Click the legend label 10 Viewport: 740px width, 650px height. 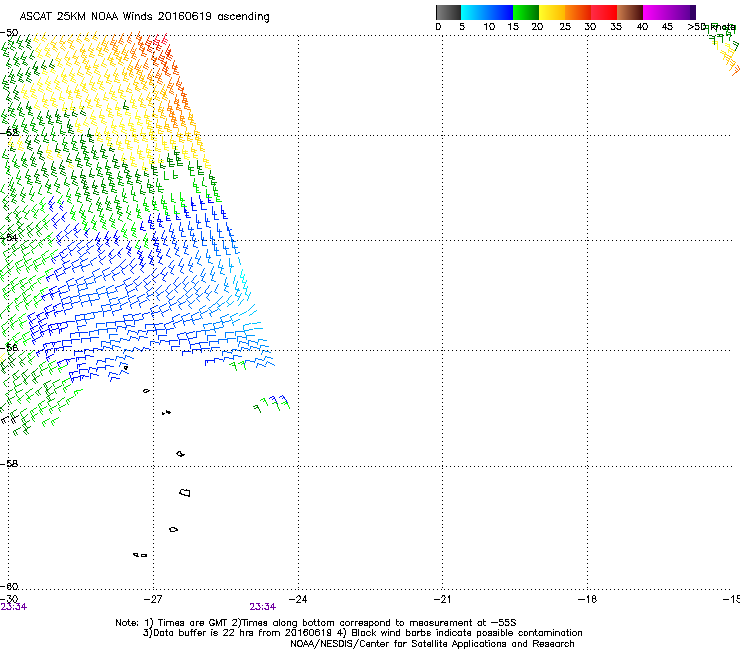(x=489, y=26)
